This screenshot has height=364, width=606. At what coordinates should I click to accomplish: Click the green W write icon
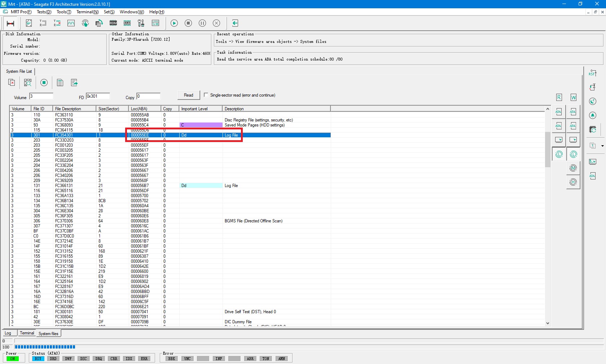(574, 97)
